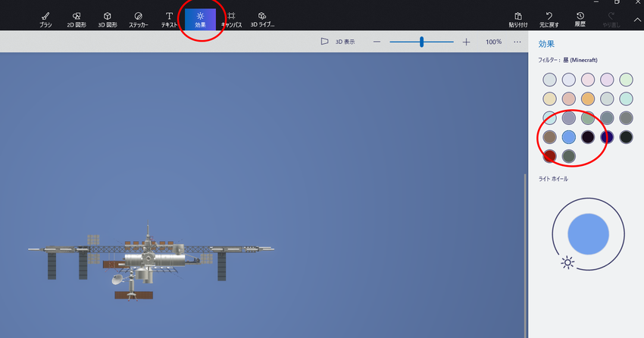Open the キャンバス canvas settings
Image resolution: width=644 pixels, height=338 pixels.
pyautogui.click(x=231, y=19)
